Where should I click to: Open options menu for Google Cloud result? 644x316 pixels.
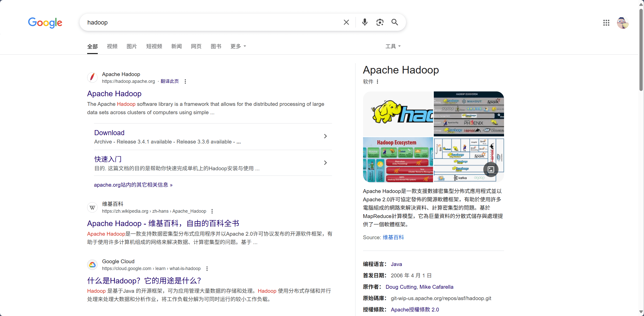tap(207, 269)
